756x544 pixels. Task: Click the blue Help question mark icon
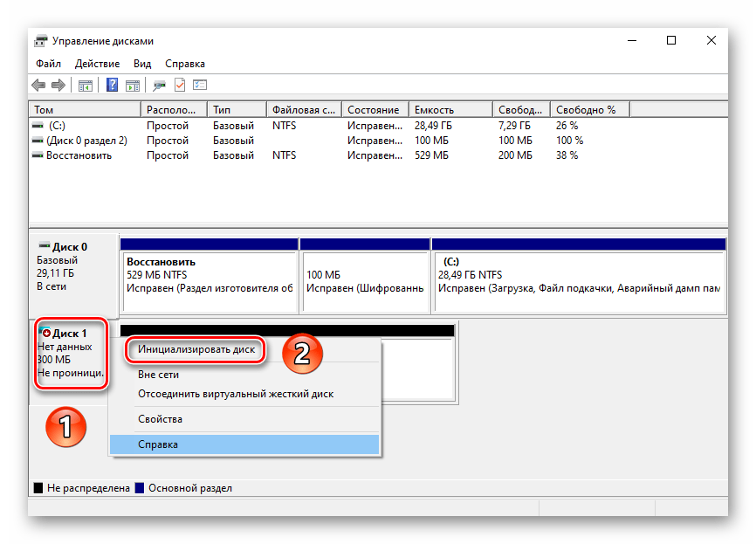coord(112,86)
